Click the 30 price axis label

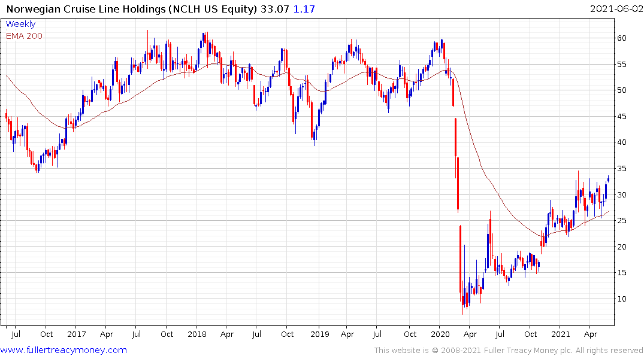(x=621, y=195)
